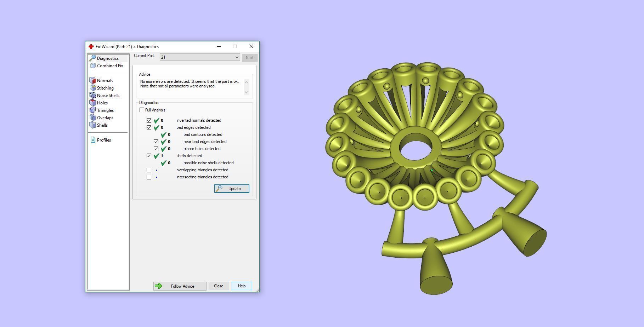Uncheck the planar holes detected checkbox

(x=156, y=149)
